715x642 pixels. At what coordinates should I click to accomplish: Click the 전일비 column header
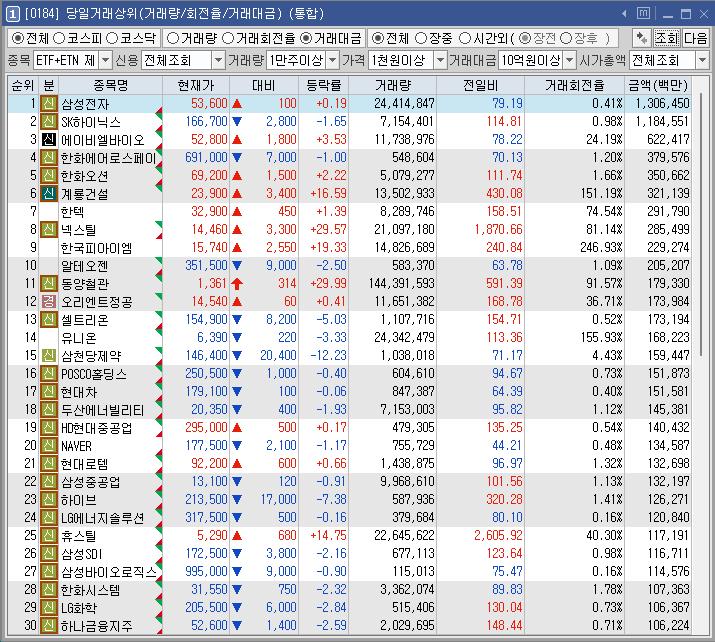(x=480, y=85)
